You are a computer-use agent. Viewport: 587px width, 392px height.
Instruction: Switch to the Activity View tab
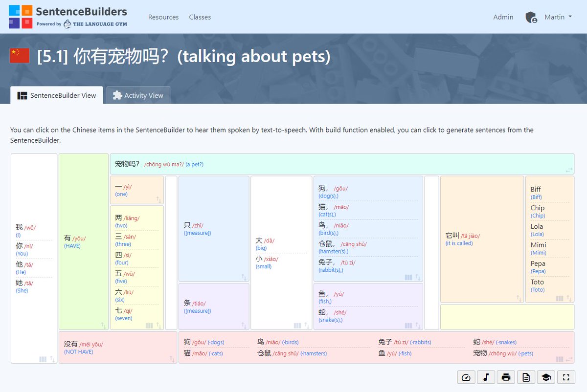(138, 95)
